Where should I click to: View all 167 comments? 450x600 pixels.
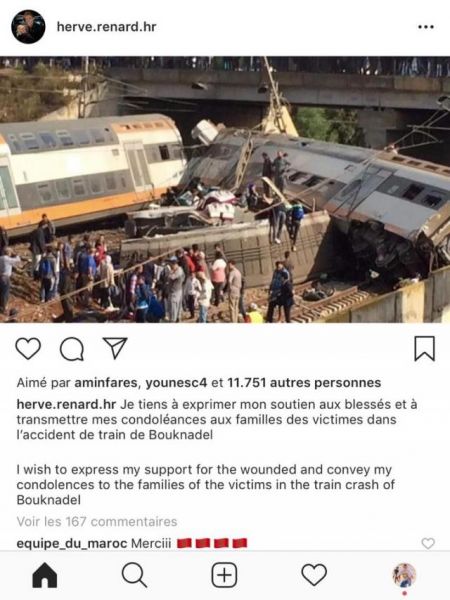point(97,522)
